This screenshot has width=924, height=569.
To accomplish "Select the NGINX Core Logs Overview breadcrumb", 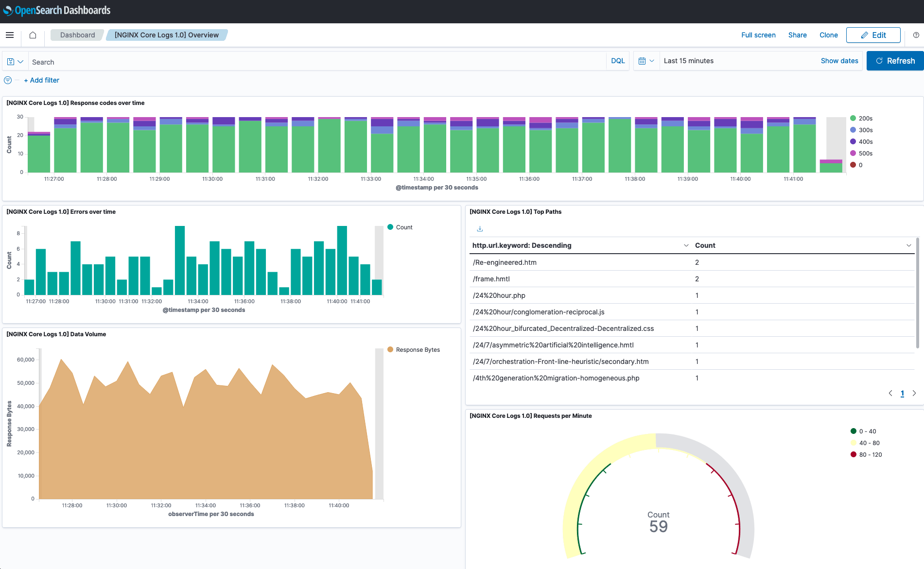I will pyautogui.click(x=167, y=35).
